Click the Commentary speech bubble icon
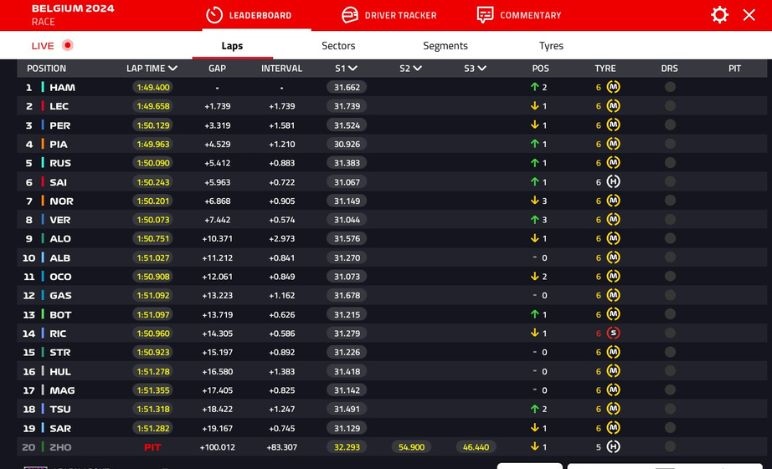 [x=485, y=15]
